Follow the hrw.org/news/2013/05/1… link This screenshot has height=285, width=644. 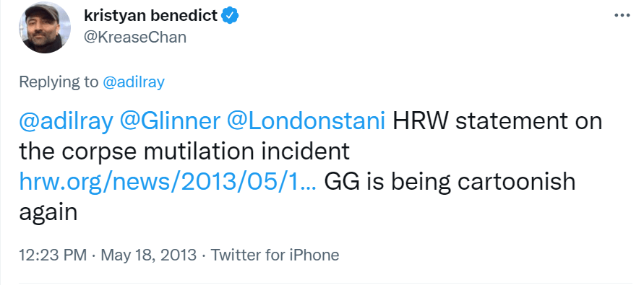(x=168, y=182)
